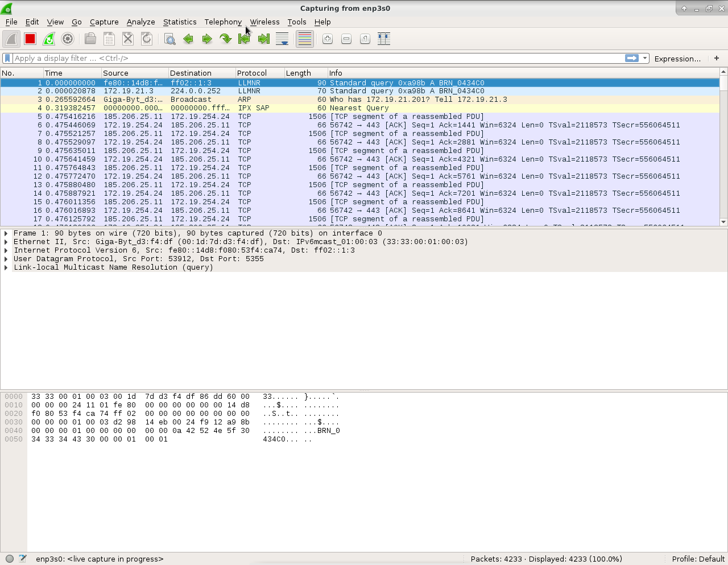Image resolution: width=728 pixels, height=565 pixels.
Task: Jump to the last packet
Action: (263, 39)
